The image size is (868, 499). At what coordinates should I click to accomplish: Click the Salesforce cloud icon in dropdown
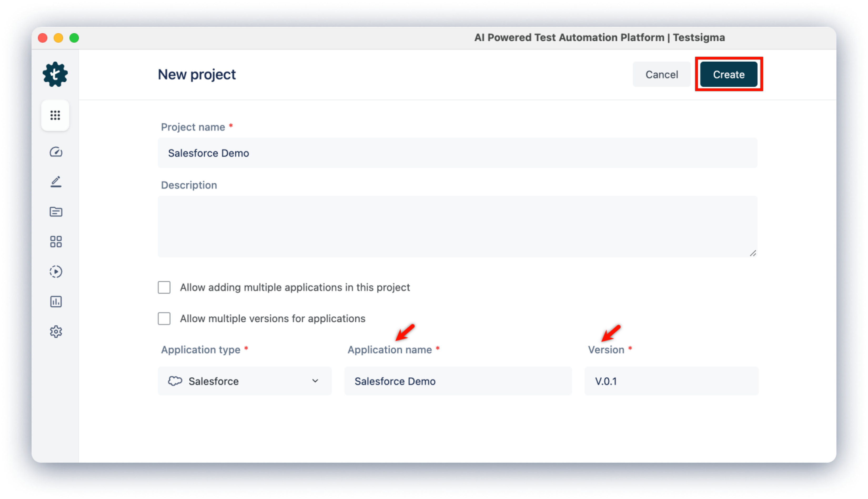click(175, 381)
